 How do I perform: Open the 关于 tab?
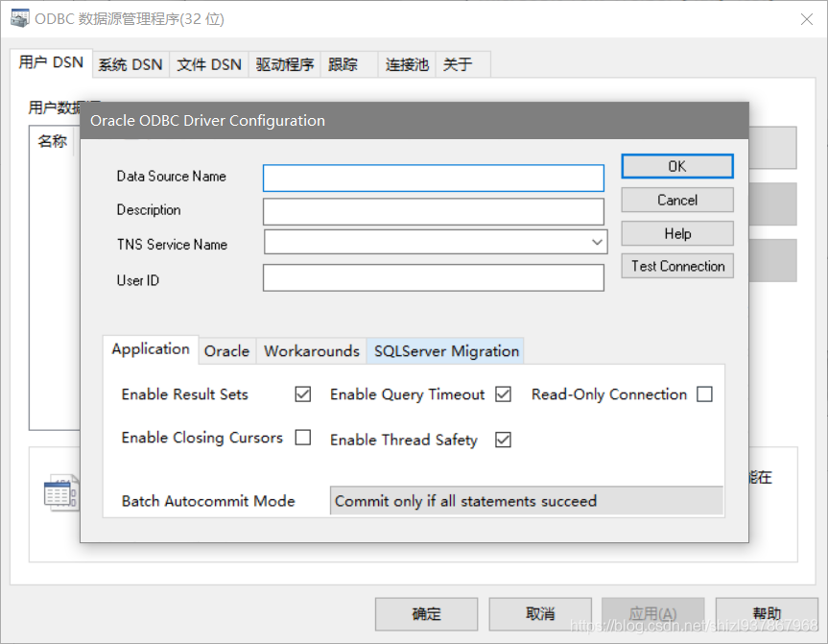pos(463,65)
